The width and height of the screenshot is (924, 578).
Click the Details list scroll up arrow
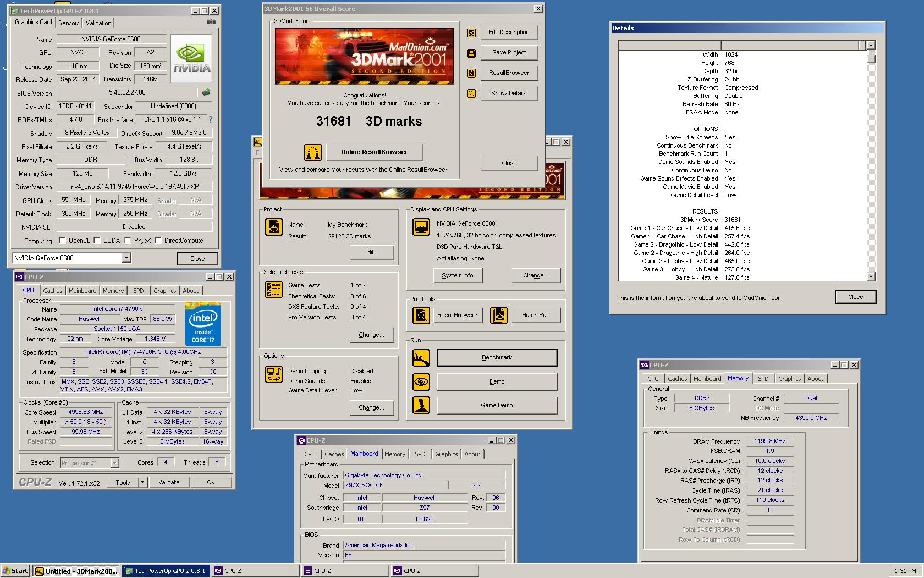[x=871, y=46]
